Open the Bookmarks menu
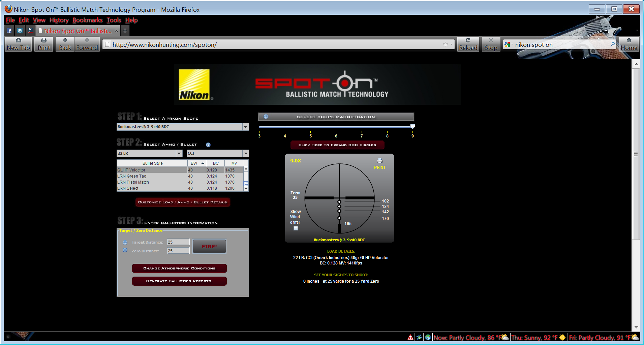644x345 pixels. pyautogui.click(x=88, y=20)
